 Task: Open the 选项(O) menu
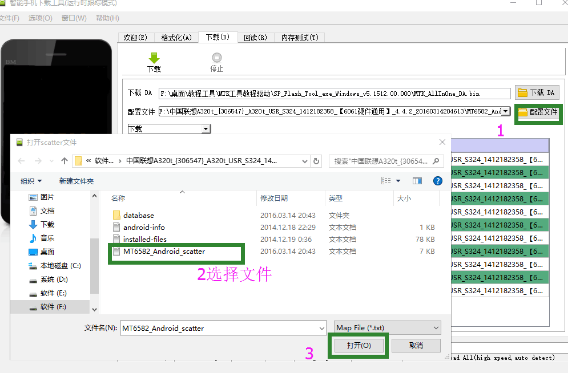point(40,18)
